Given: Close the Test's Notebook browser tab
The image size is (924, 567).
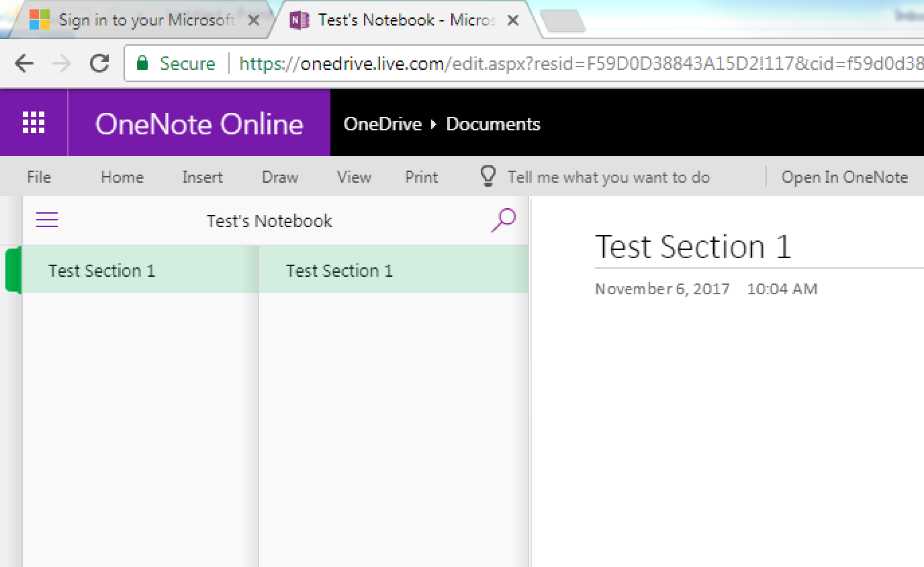Looking at the screenshot, I should [512, 20].
